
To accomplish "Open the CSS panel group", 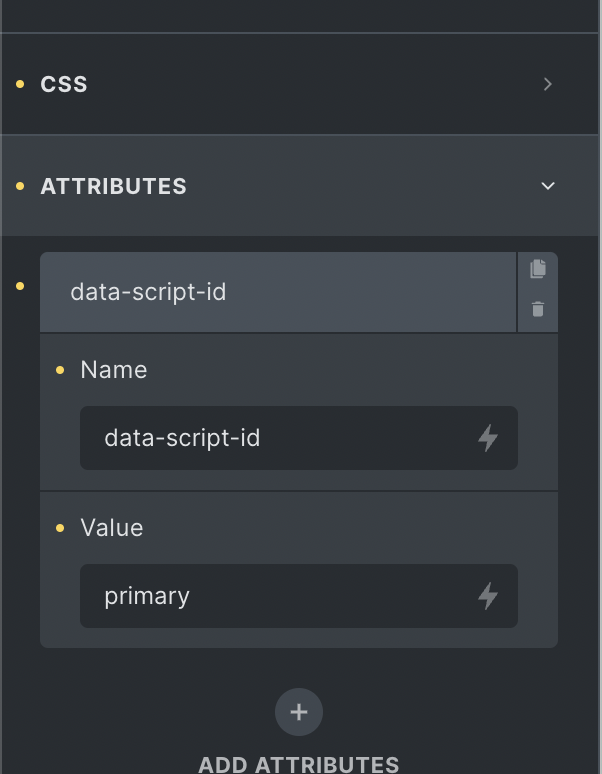I will point(64,85).
